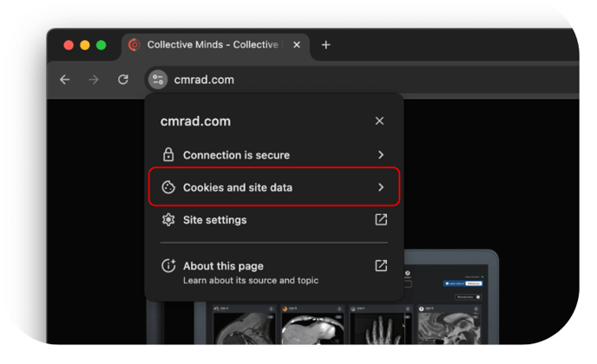Click 'Learn about its source and topic' text
The width and height of the screenshot is (597, 364).
point(251,280)
